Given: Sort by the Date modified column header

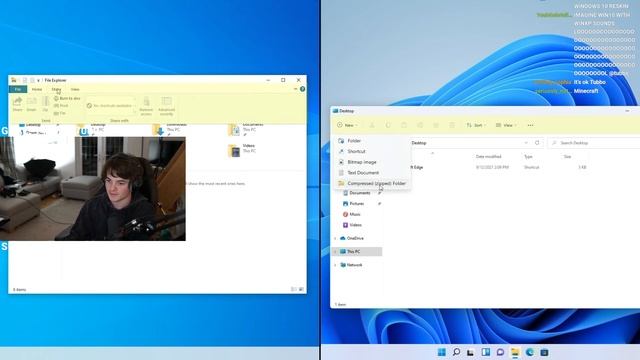Looking at the screenshot, I should click(488, 157).
